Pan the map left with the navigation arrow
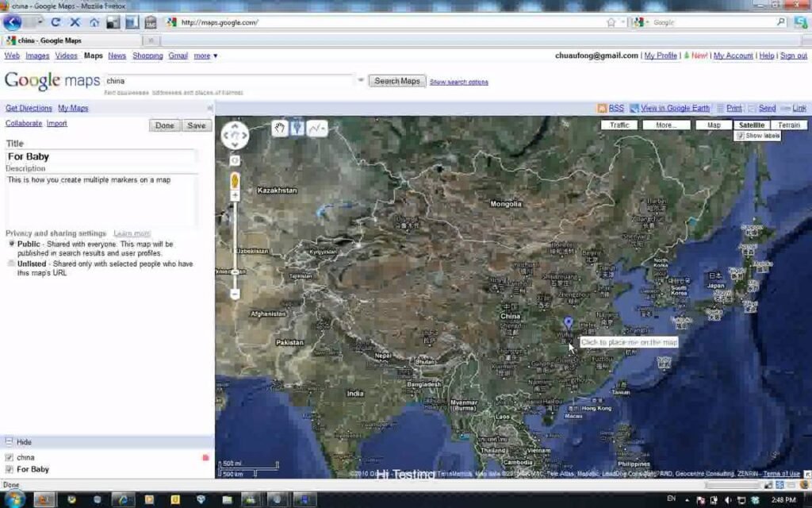This screenshot has width=812, height=508. point(226,135)
